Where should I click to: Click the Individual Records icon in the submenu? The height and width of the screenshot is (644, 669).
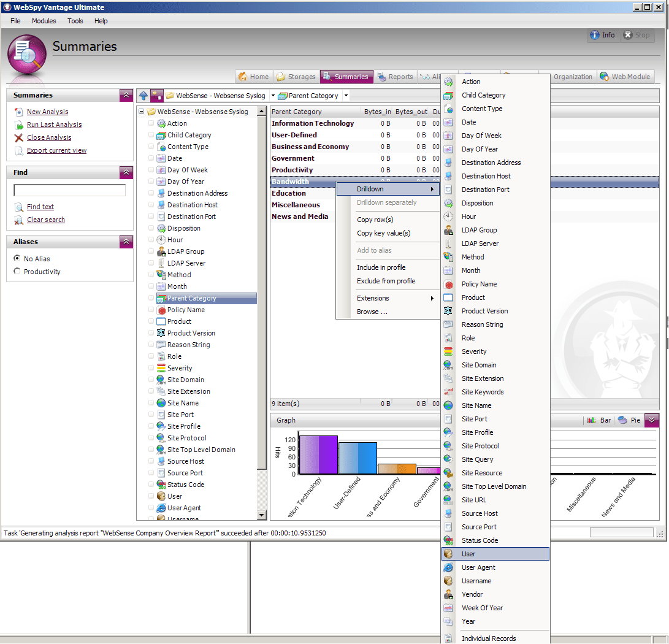(x=448, y=638)
